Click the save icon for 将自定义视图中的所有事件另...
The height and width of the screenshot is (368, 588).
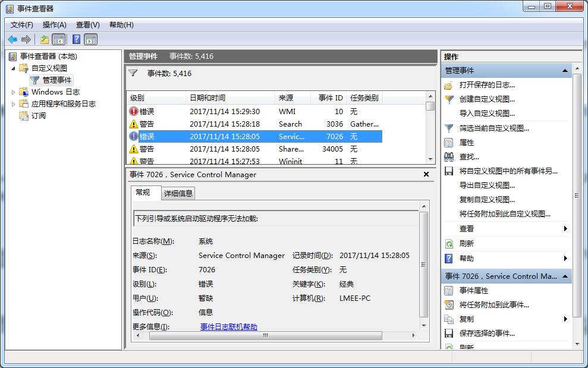[449, 171]
